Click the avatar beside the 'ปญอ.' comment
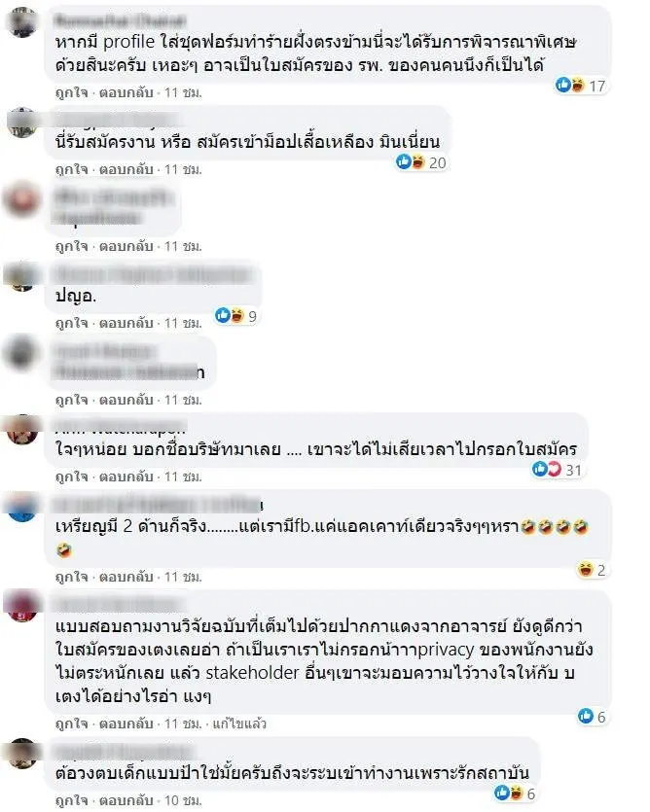This screenshot has width=650, height=812. point(20,277)
